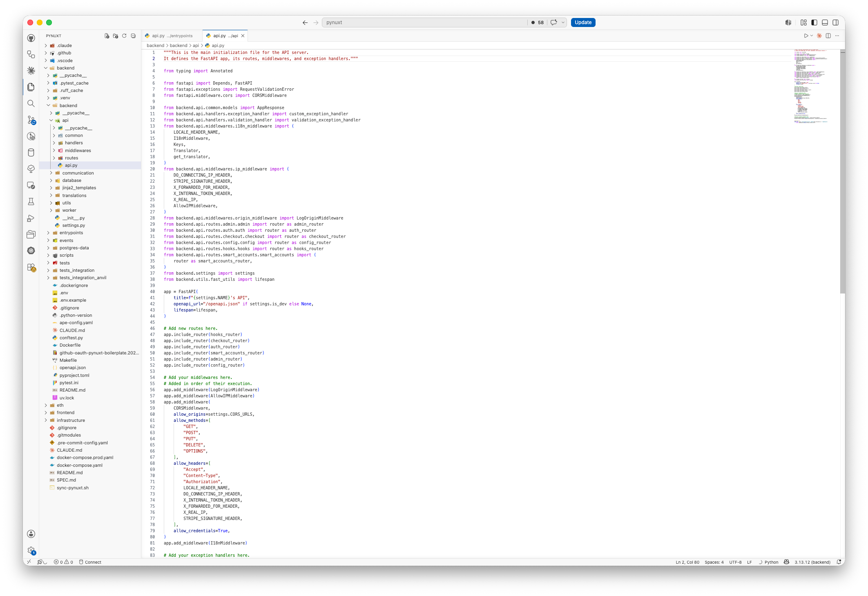Expand the routes folder

coord(54,158)
